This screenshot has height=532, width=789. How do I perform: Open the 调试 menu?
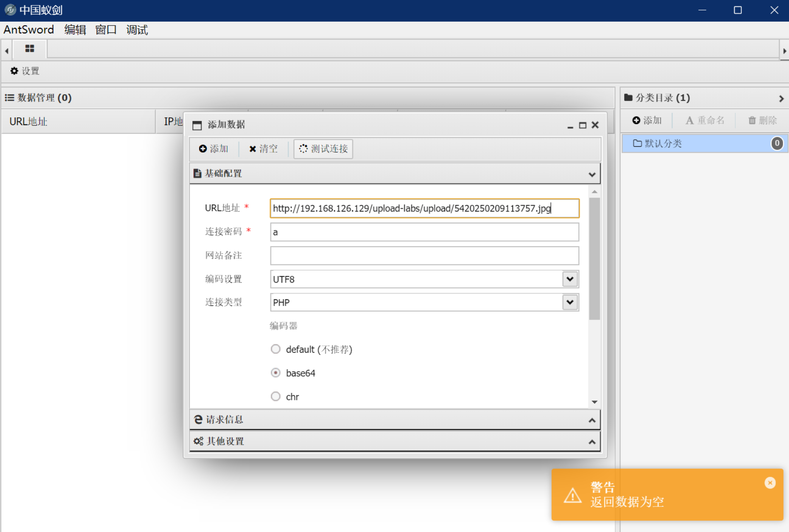click(137, 30)
